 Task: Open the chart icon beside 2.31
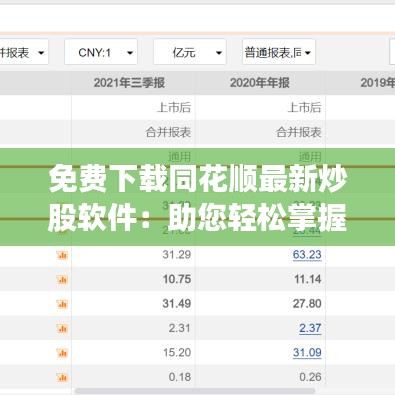pos(62,328)
